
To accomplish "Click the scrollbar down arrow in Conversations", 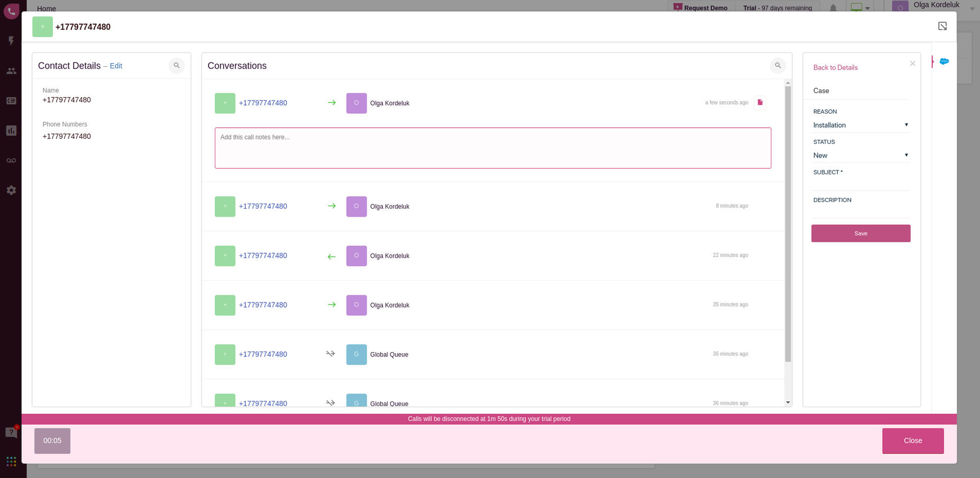I will point(788,403).
